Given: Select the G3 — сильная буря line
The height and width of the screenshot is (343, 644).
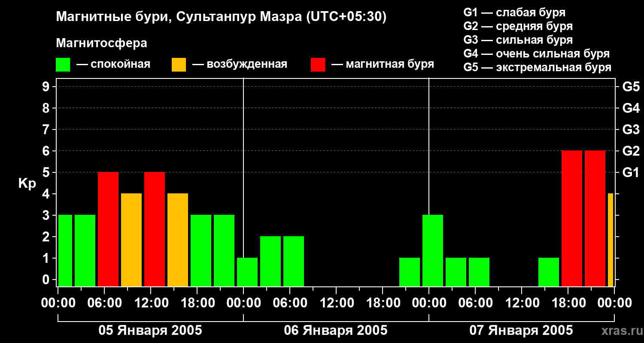Looking at the screenshot, I should pyautogui.click(x=518, y=40).
